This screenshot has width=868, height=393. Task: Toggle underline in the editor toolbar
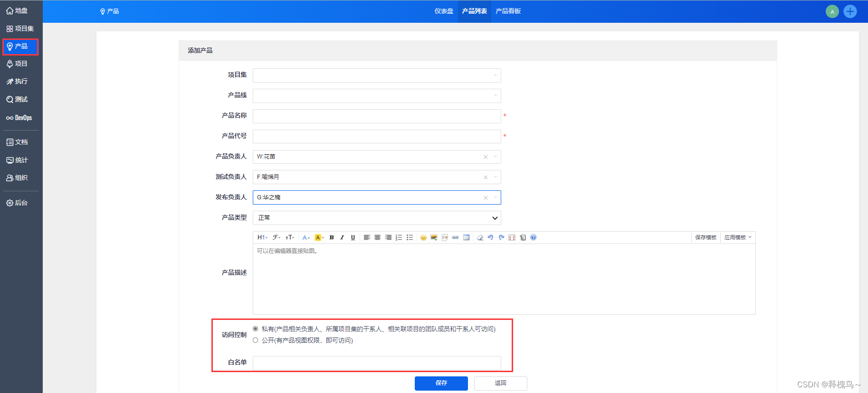[x=353, y=237]
